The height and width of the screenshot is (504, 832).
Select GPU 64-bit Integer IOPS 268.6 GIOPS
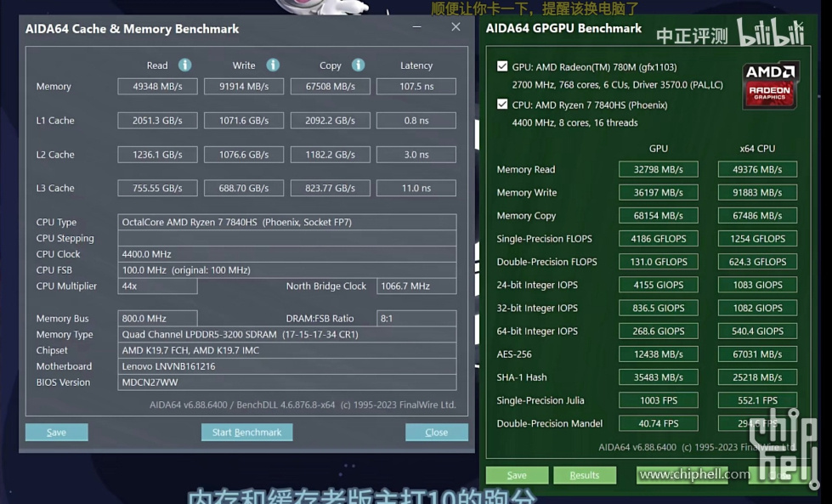pos(659,331)
